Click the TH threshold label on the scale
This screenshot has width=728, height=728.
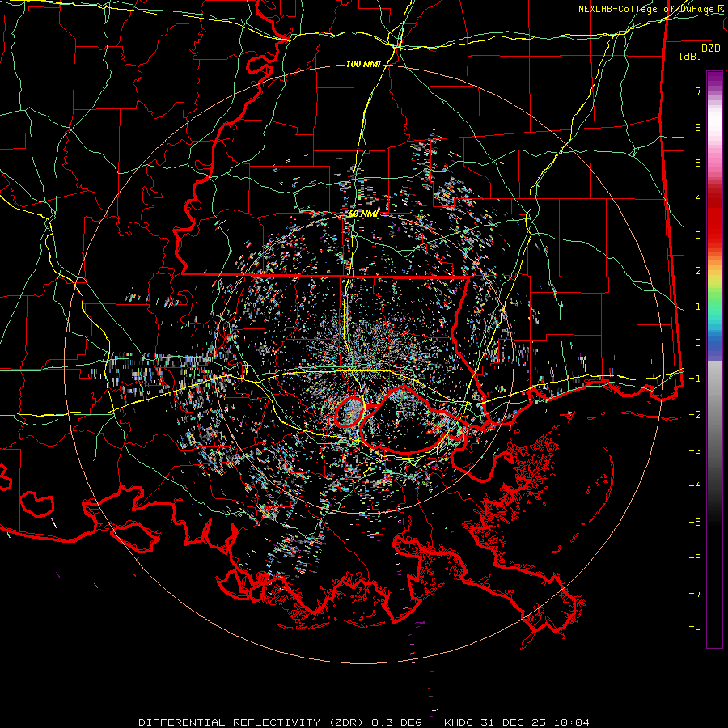coord(695,630)
